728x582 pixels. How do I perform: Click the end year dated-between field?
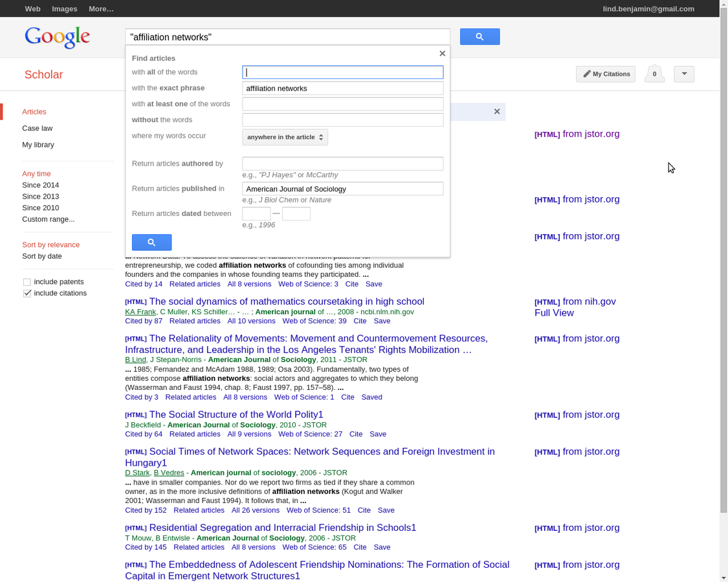pos(296,213)
